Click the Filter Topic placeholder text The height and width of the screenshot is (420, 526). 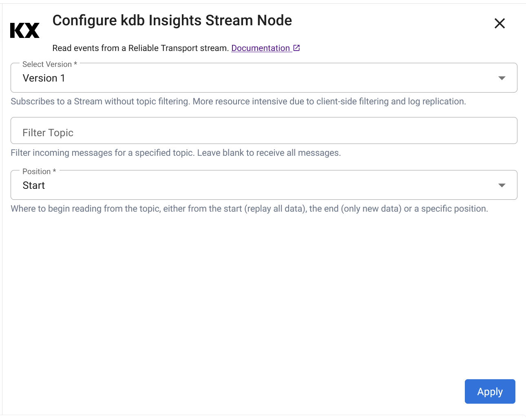pyautogui.click(x=48, y=132)
